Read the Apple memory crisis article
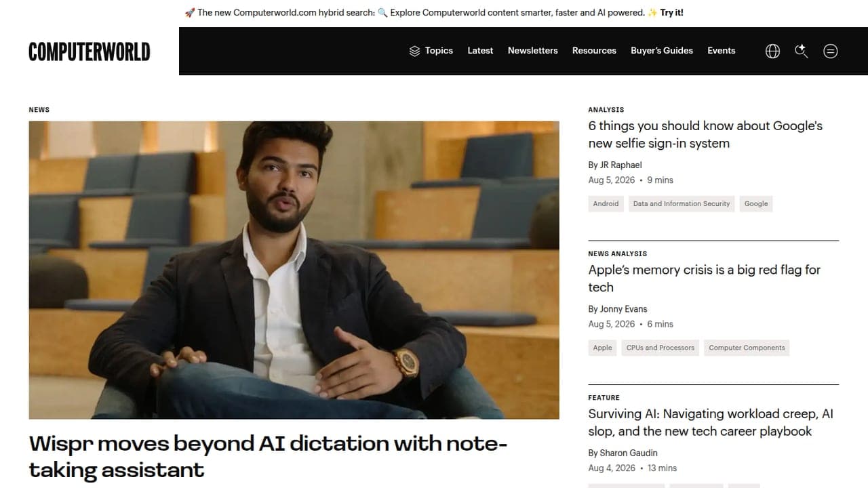 click(705, 279)
